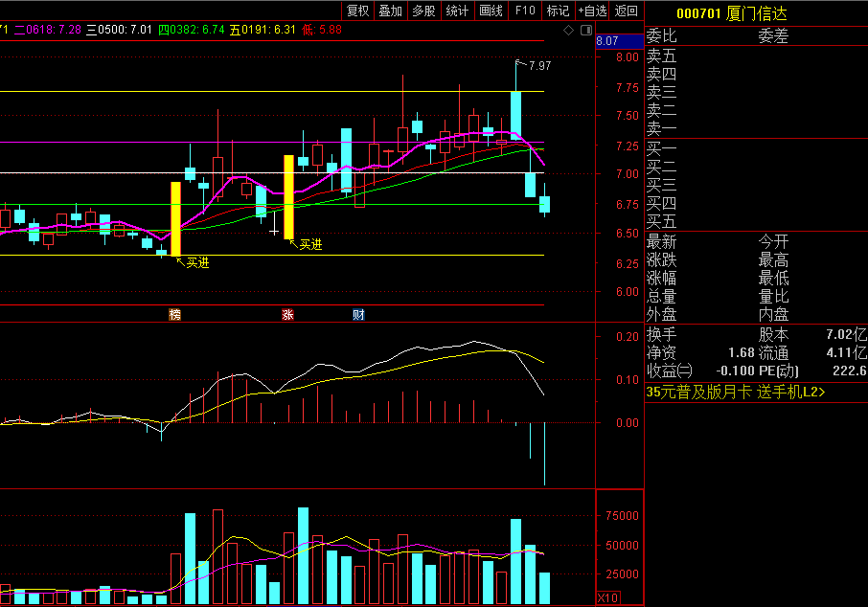
Task: Click the 总量 total volume label
Action: coord(661,296)
